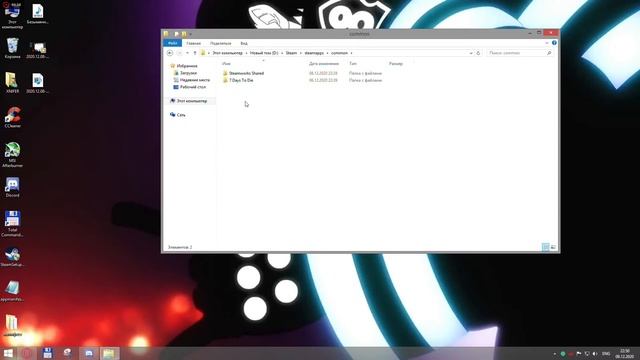
Task: Select the Total Commander desktop icon
Action: point(12,224)
